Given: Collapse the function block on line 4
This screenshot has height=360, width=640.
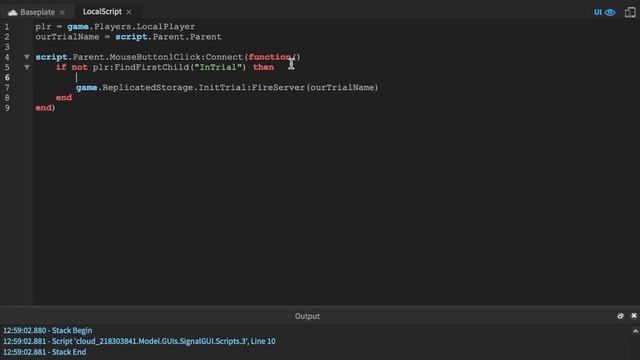Looking at the screenshot, I should [27, 57].
